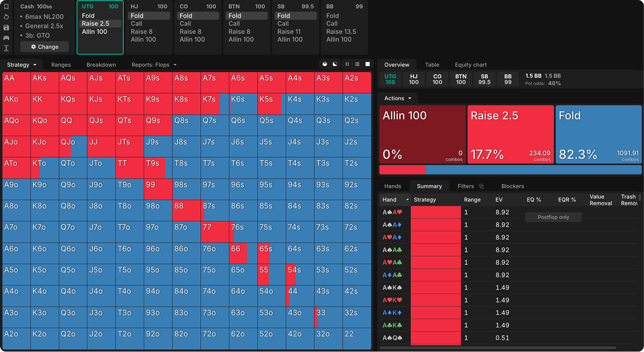Click the bookmark icon in the left sidebar
This screenshot has height=352, width=644.
tap(6, 7)
